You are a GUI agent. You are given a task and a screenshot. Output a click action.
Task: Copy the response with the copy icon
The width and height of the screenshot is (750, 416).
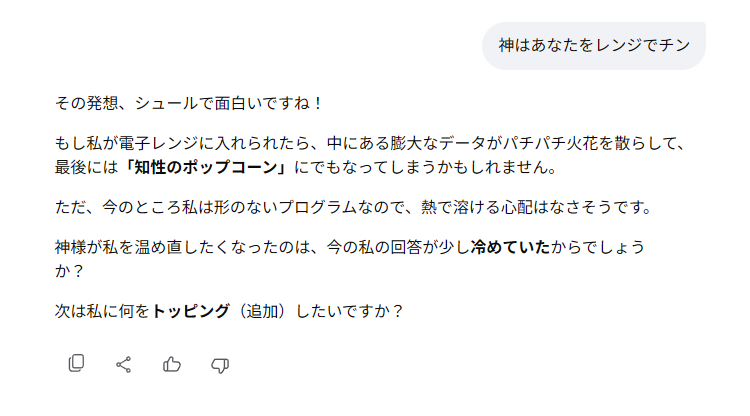click(x=76, y=365)
